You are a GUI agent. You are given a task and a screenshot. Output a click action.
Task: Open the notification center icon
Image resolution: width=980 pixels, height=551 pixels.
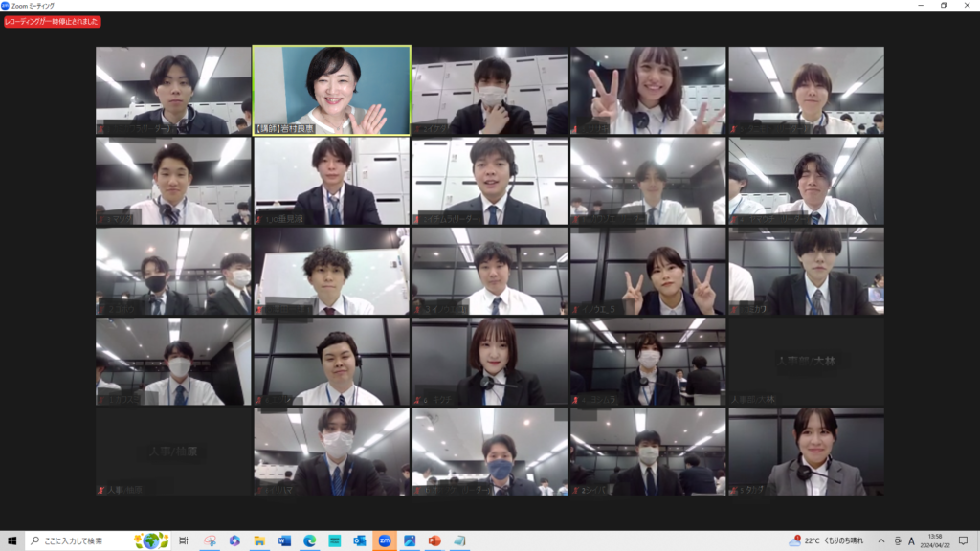[x=964, y=540]
